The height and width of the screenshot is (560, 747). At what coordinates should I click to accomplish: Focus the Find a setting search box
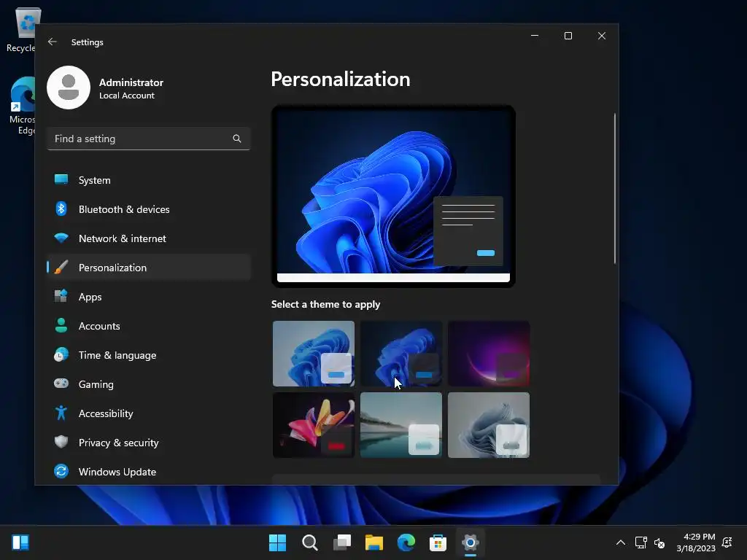(149, 139)
